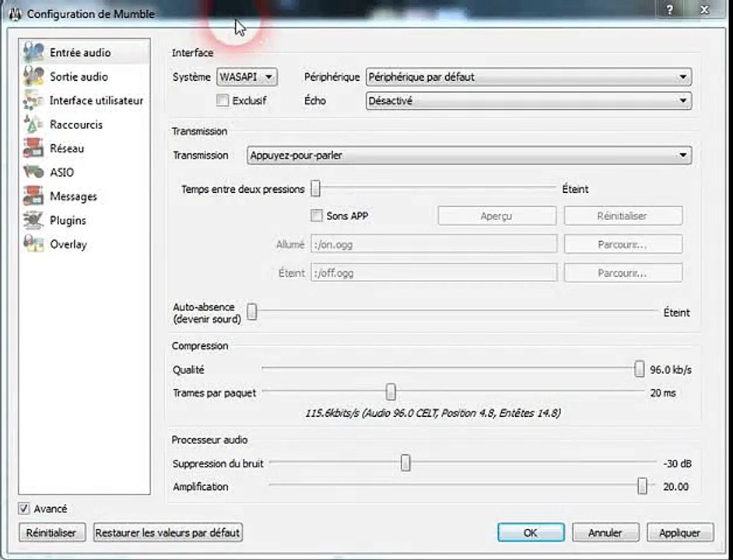
Task: Click the Messages icon in sidebar
Action: (x=33, y=196)
